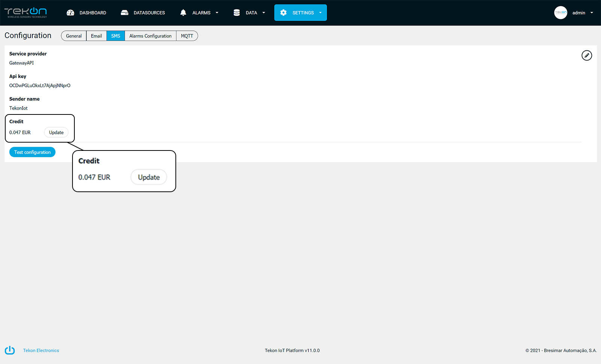Click the 0.047 EUR credit value
The image size is (601, 364).
[x=20, y=132]
